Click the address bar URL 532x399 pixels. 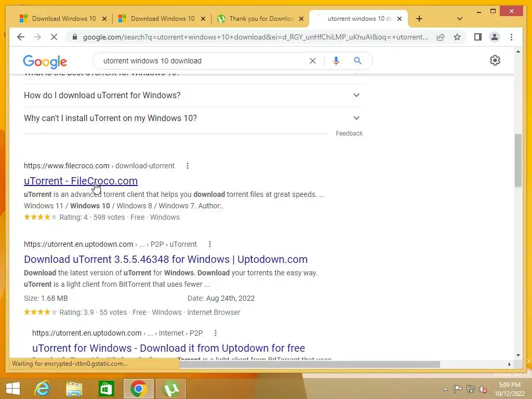(x=255, y=37)
